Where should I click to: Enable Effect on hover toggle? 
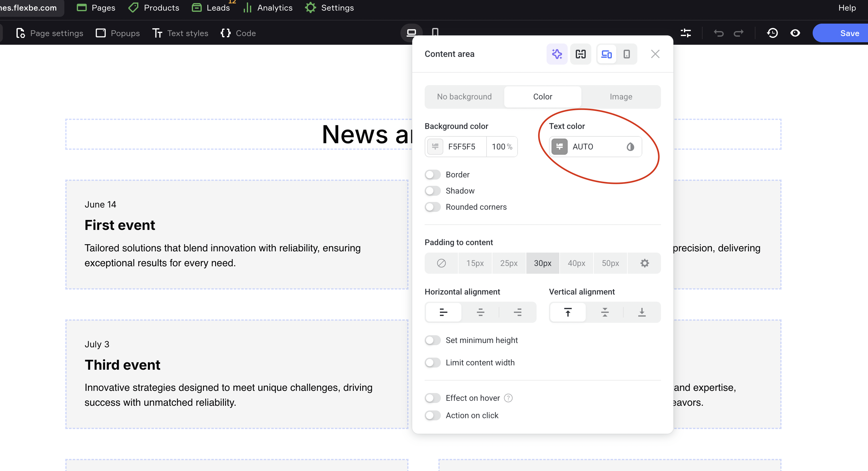pos(433,398)
